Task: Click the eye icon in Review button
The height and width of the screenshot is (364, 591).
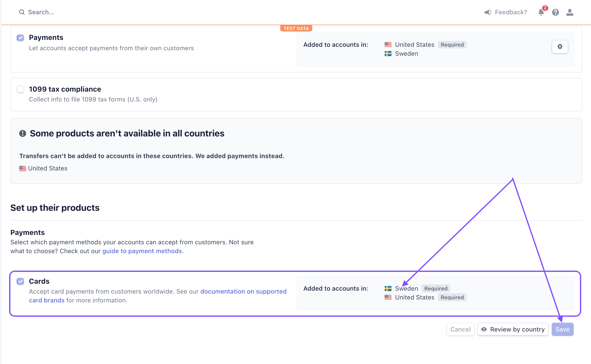Action: pyautogui.click(x=484, y=329)
